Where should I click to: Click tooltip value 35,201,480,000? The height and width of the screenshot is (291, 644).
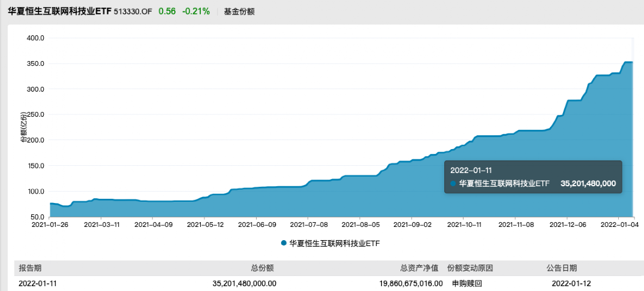[x=588, y=184]
